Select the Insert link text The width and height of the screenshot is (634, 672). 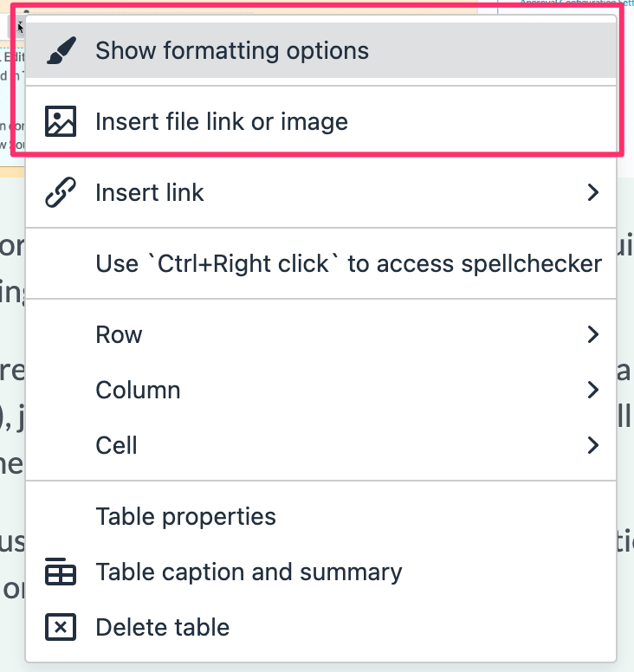(x=150, y=192)
